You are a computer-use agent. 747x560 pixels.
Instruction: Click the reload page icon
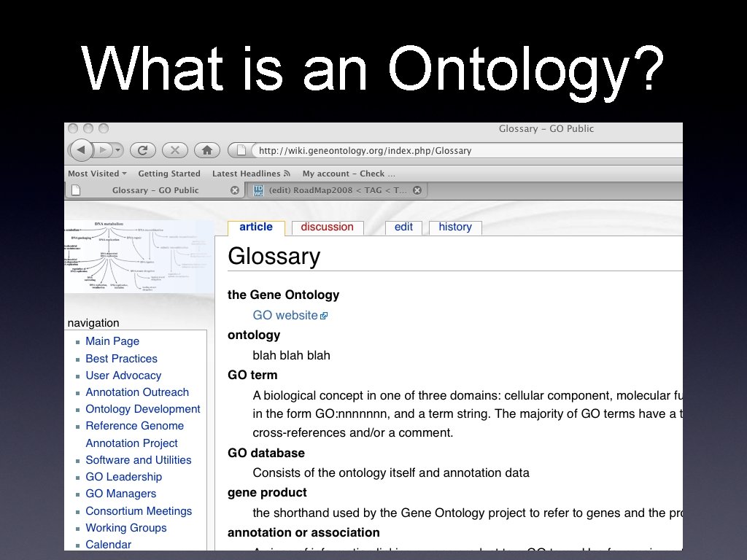(143, 150)
